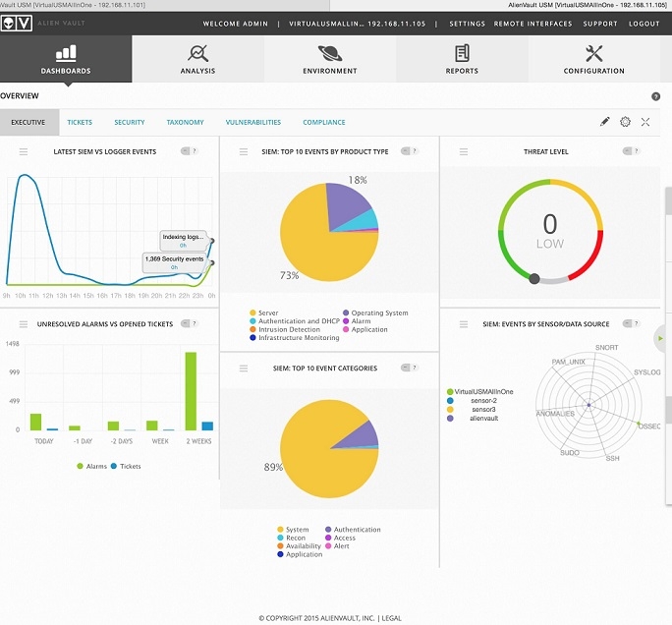Open the Dashboards section icon
Viewport: 672px width, 625px height.
click(66, 53)
